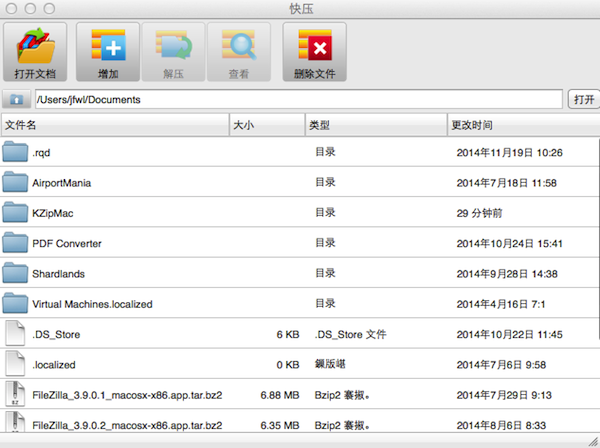Sort by the 类型 column header
Image resolution: width=600 pixels, height=448 pixels.
(375, 126)
